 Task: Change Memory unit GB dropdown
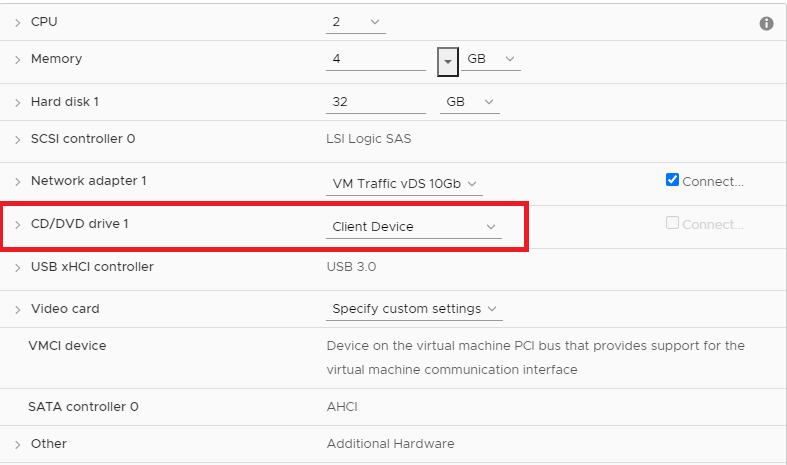point(491,60)
